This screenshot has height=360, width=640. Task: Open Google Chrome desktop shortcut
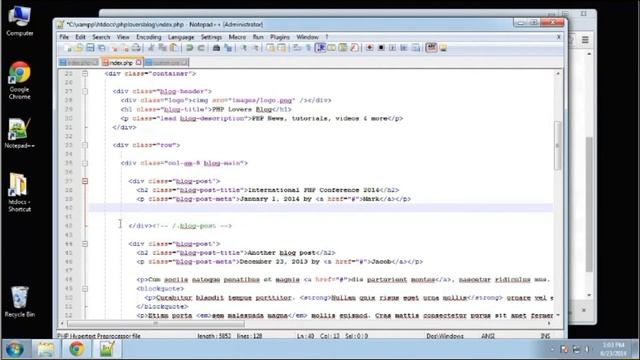coord(19,80)
